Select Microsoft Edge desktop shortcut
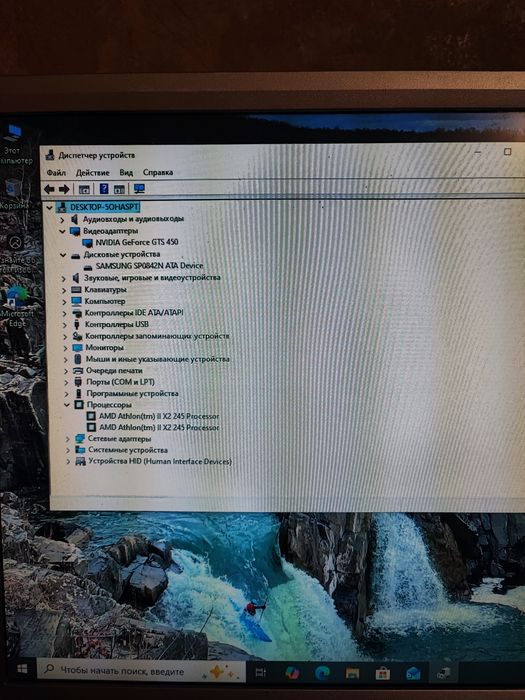The height and width of the screenshot is (700, 525). 17,307
